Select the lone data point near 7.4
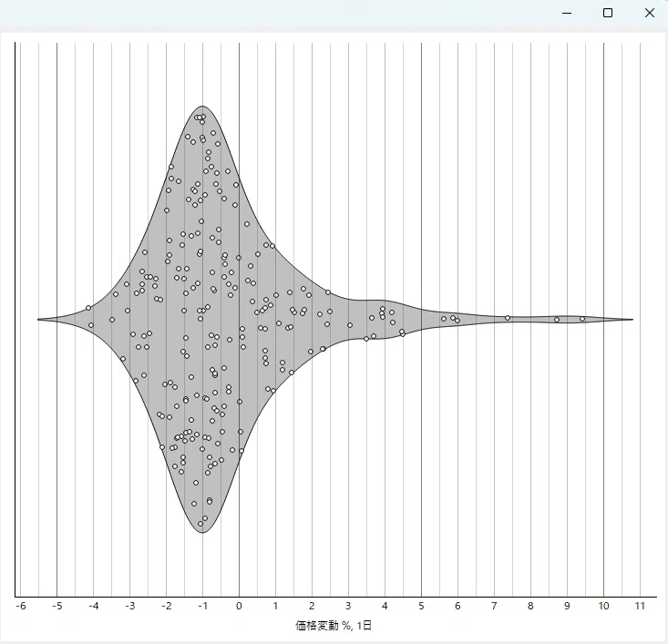The image size is (668, 644). coord(508,318)
